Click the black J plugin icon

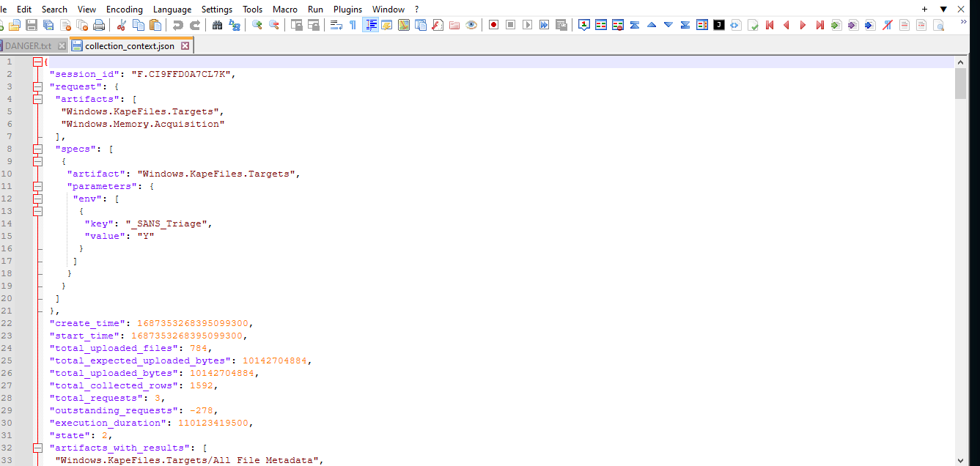[719, 25]
